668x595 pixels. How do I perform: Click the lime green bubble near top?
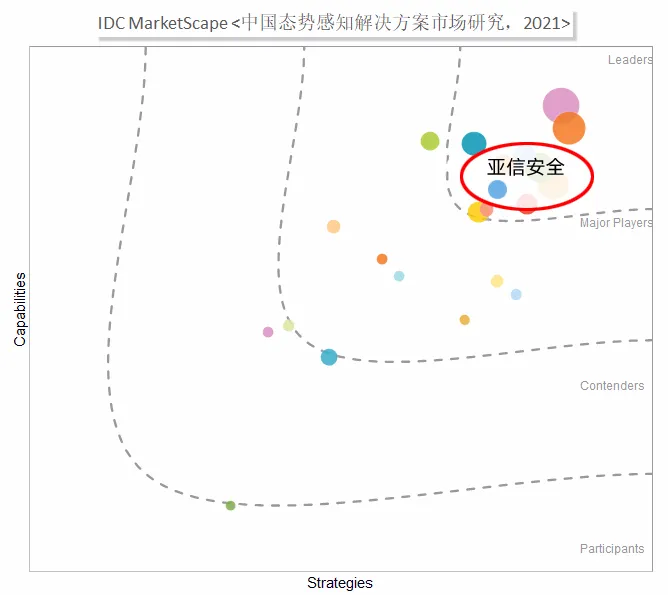[430, 141]
